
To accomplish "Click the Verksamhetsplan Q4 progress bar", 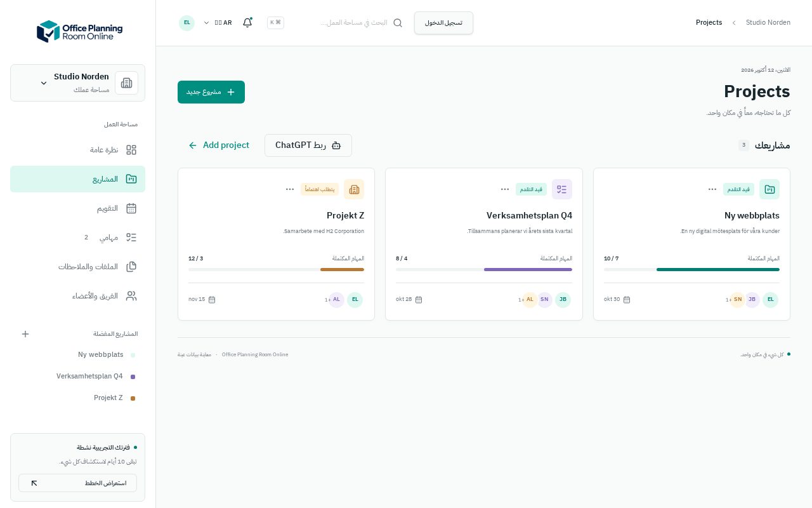I will click(x=484, y=270).
